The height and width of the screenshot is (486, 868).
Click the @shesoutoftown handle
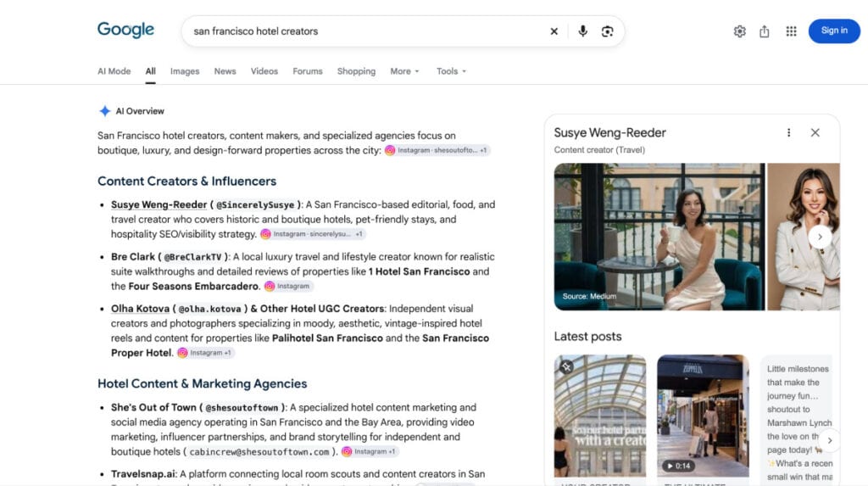tap(242, 408)
